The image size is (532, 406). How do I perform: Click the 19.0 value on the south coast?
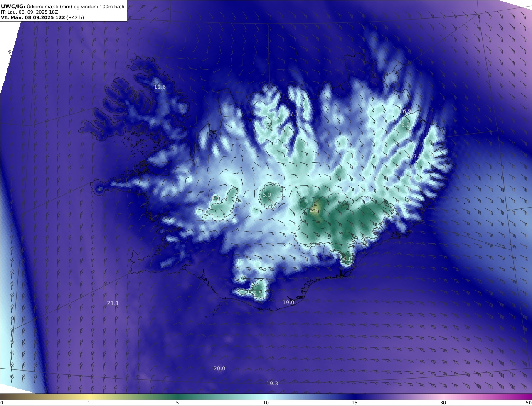pyautogui.click(x=288, y=303)
